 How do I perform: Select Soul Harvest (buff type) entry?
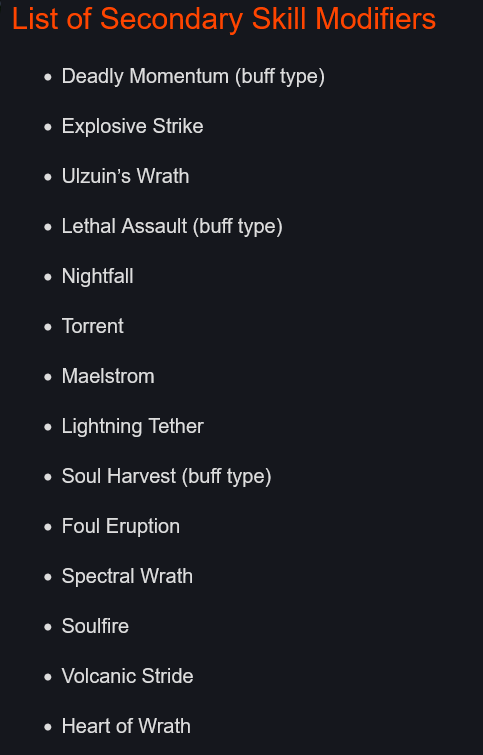[167, 477]
